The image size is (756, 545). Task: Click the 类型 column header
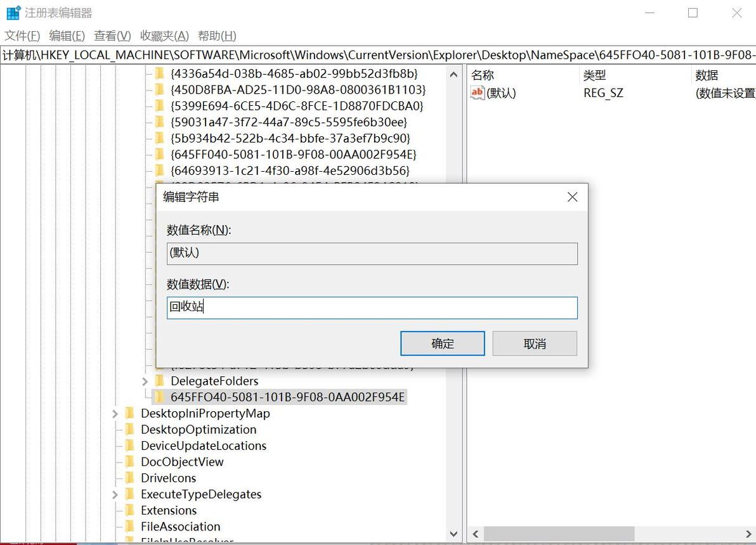coord(594,75)
